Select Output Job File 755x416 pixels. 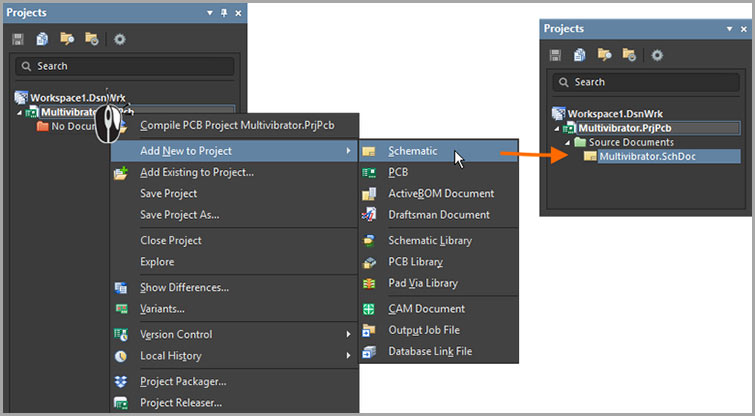(x=439, y=330)
